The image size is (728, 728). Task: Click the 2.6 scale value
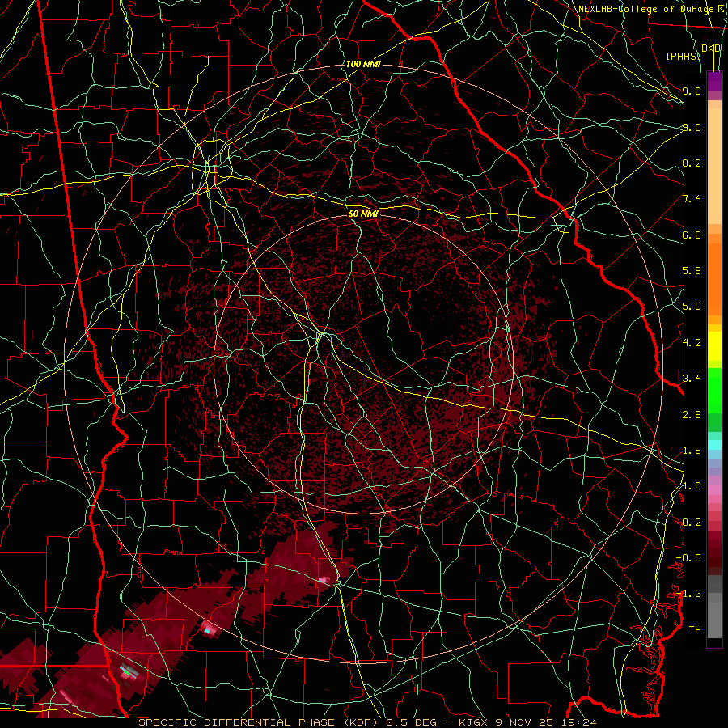692,414
